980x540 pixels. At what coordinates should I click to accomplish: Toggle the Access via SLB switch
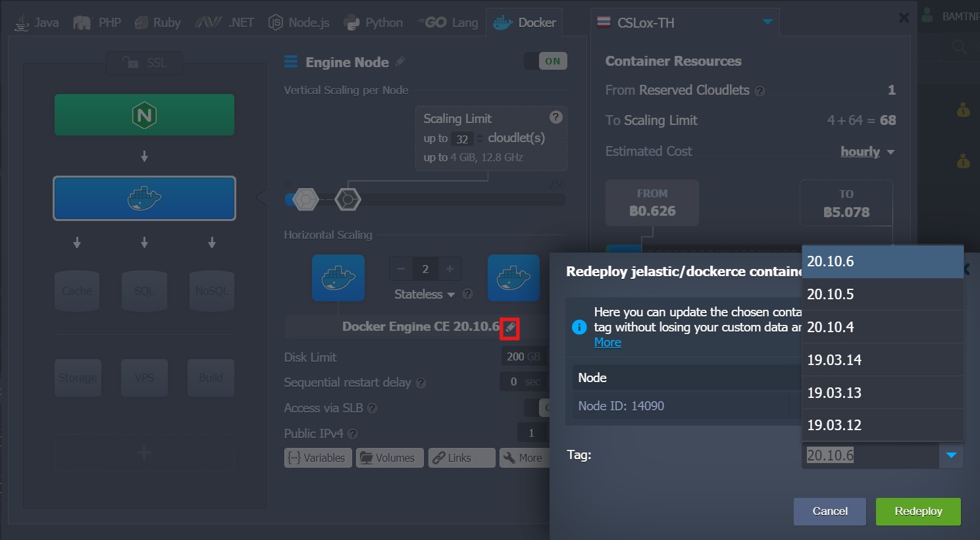point(537,408)
